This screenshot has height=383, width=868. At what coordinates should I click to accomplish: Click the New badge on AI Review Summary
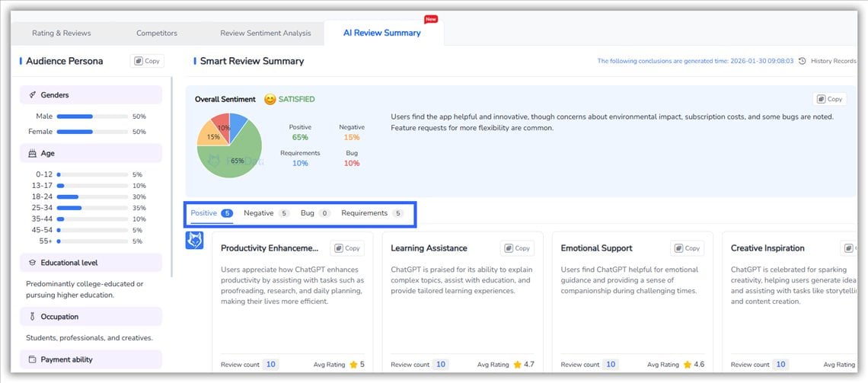coord(431,19)
